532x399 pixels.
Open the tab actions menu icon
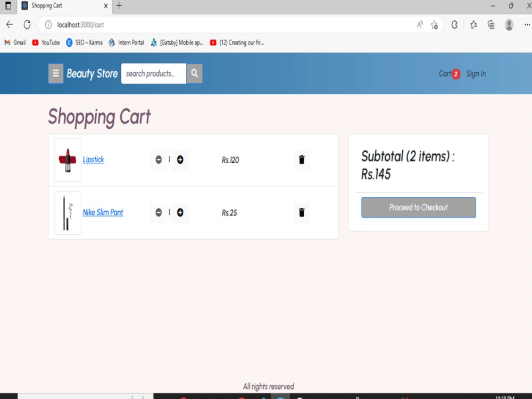[x=8, y=5]
